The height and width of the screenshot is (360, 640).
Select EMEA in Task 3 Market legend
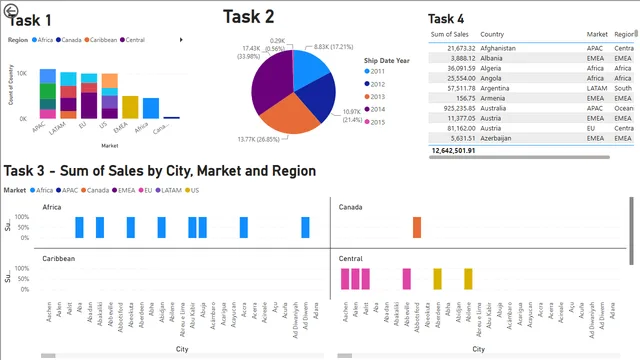coord(124,190)
